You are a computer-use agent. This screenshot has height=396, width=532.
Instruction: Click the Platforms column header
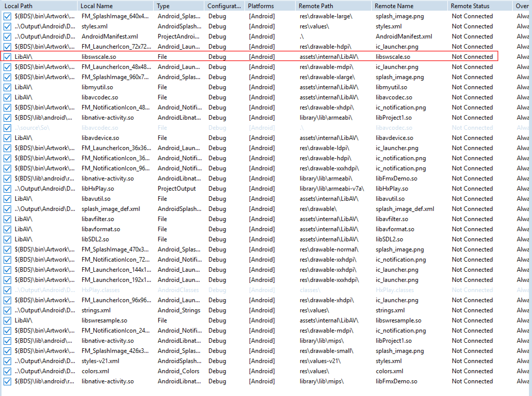point(261,6)
